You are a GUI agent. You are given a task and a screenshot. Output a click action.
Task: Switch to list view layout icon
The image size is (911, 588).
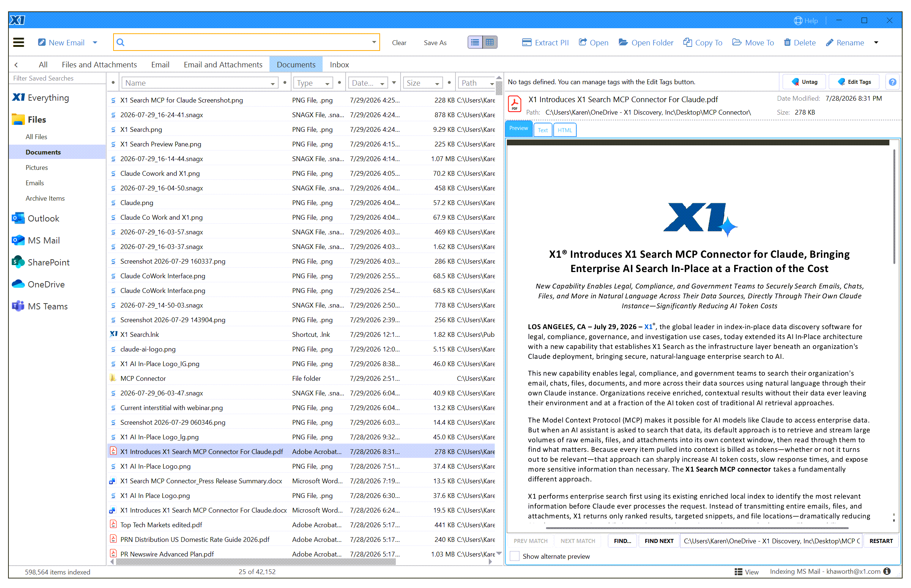coord(475,42)
